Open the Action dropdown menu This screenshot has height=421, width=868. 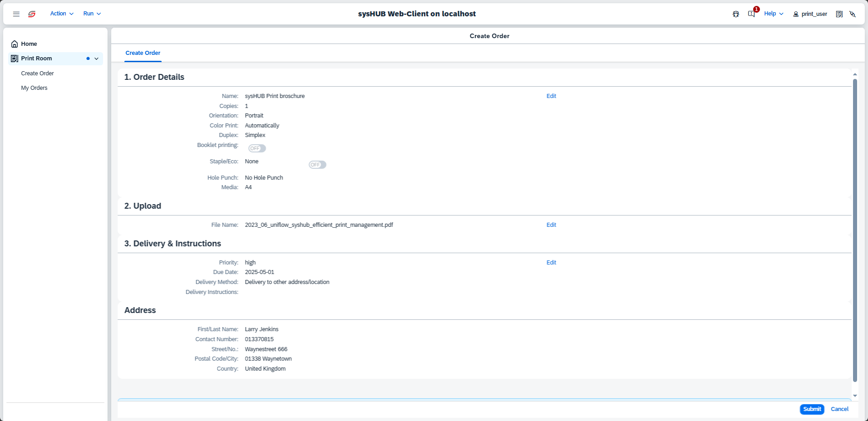click(x=62, y=14)
